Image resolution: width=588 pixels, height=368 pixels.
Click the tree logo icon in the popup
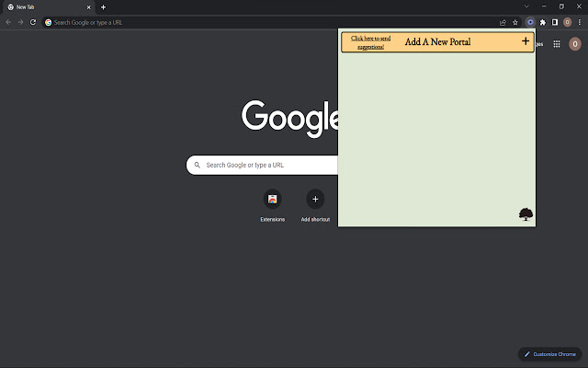(526, 214)
